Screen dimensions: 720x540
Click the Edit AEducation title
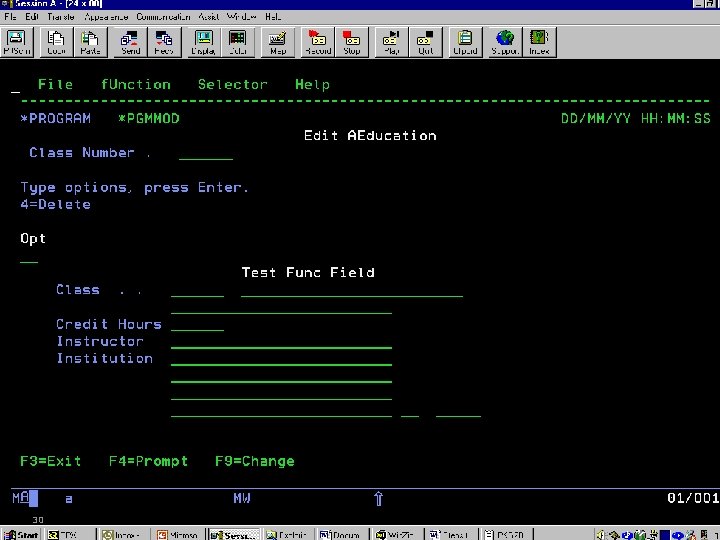pyautogui.click(x=370, y=135)
